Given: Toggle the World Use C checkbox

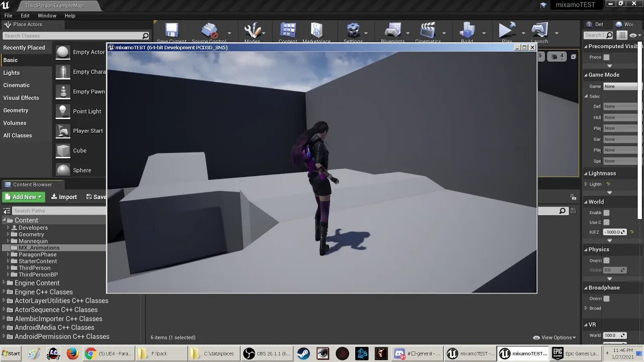Looking at the screenshot, I should [x=606, y=222].
